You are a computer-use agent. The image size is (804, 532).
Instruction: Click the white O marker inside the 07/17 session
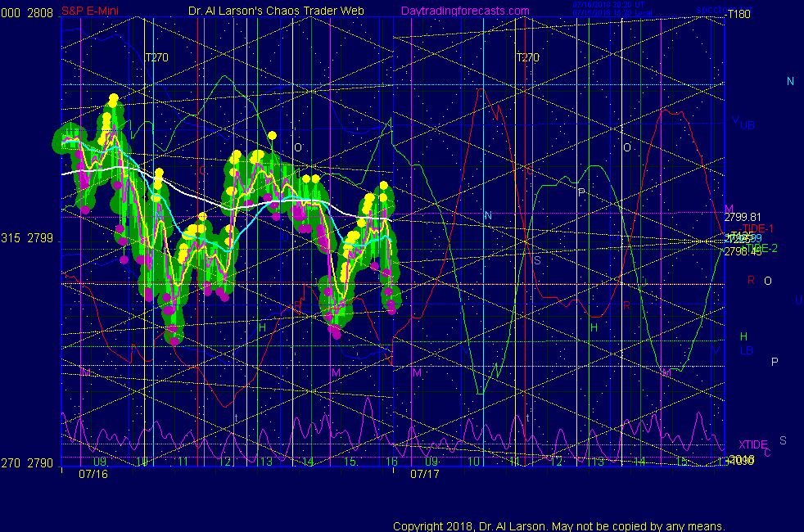[627, 147]
